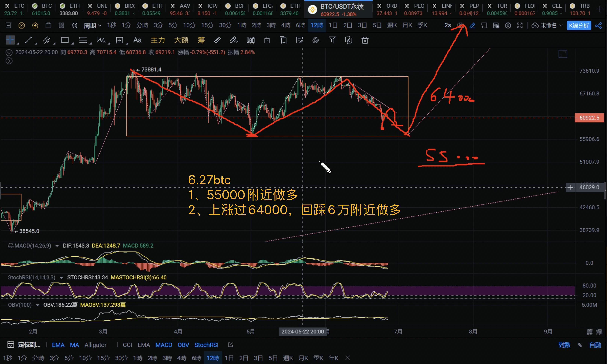
Task: Add a window with the plus-square icon
Action: (x=484, y=25)
